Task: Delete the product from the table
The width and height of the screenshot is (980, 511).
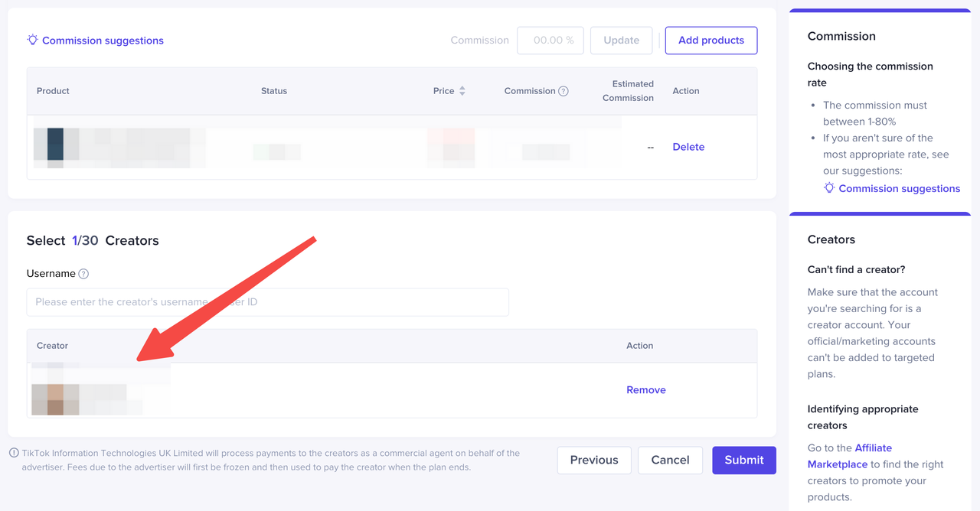Action: (688, 147)
